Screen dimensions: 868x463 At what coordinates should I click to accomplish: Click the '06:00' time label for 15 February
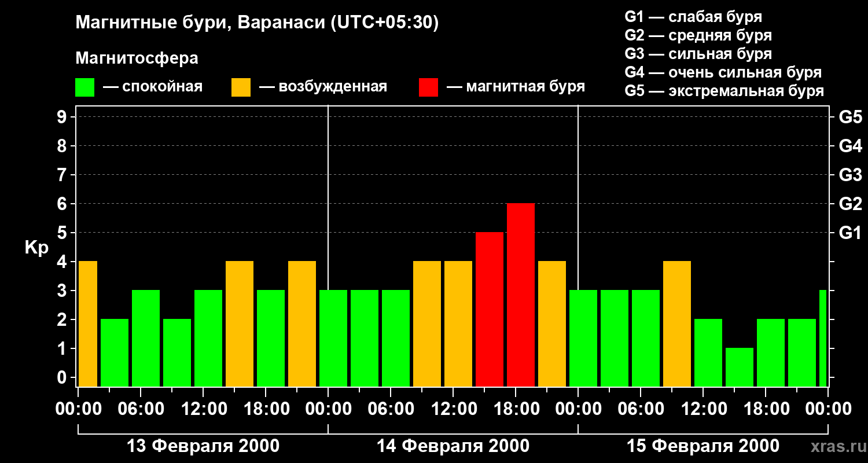641,409
